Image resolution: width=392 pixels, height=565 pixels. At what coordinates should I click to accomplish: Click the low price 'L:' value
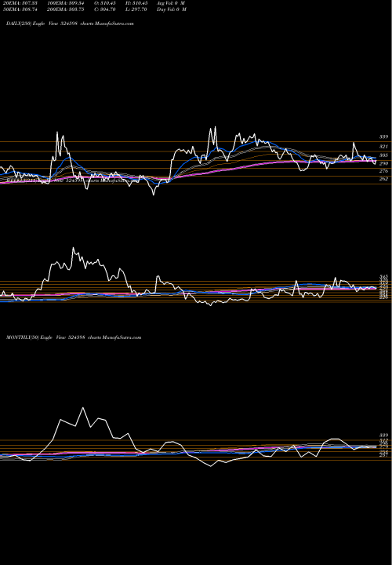click(x=137, y=9)
